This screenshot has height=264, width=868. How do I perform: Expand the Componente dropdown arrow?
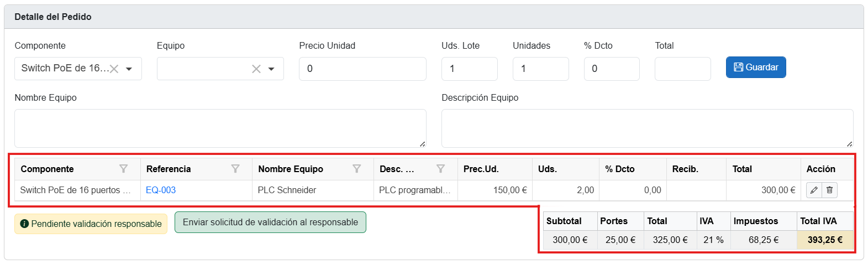pyautogui.click(x=129, y=69)
